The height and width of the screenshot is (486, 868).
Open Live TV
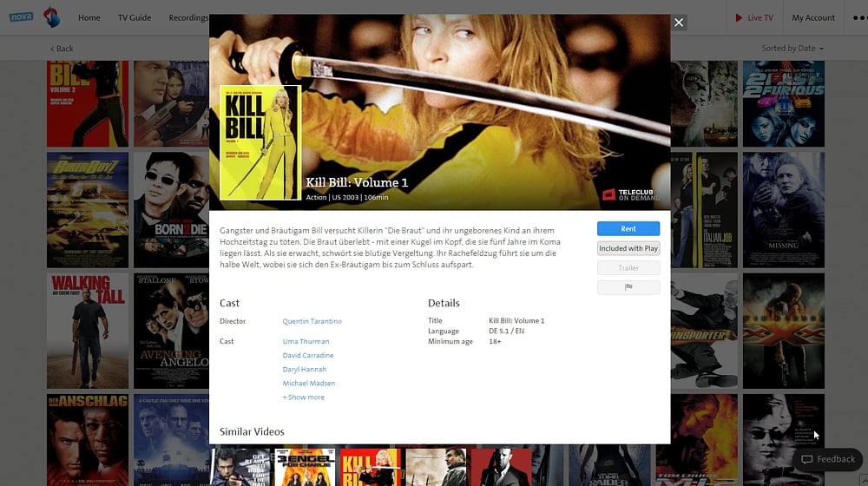(754, 17)
